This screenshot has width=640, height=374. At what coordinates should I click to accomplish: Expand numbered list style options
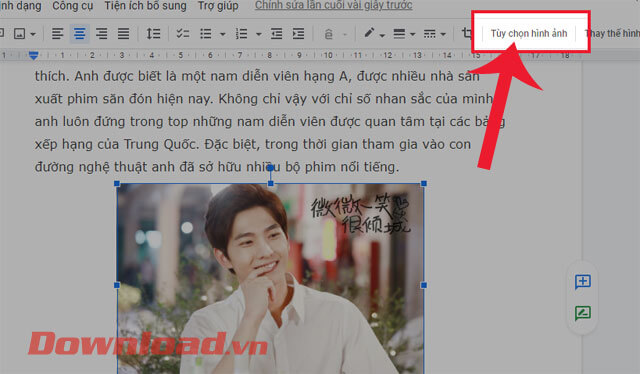pos(258,34)
